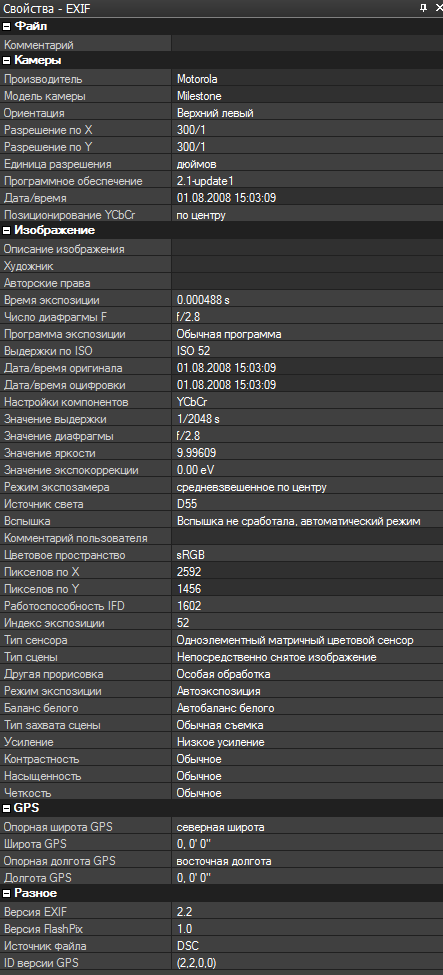Select the Вспышка property row
443x975 pixels.
[x=222, y=521]
